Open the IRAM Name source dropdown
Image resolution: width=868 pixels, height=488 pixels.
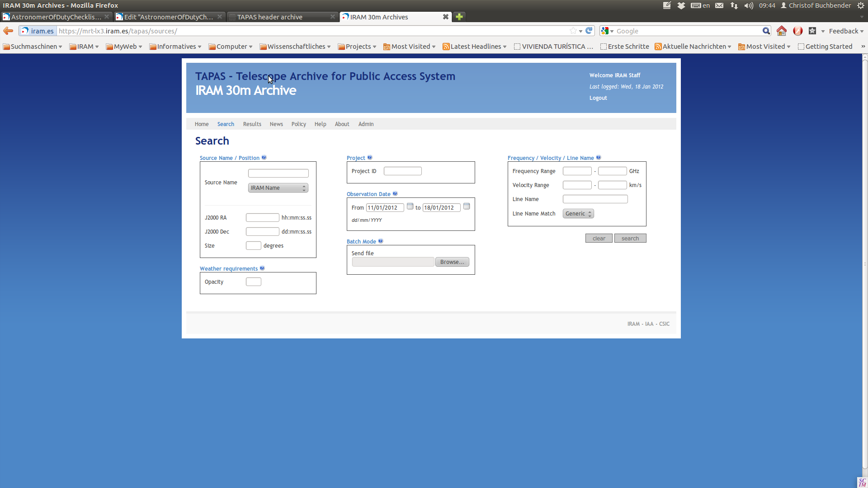point(278,188)
